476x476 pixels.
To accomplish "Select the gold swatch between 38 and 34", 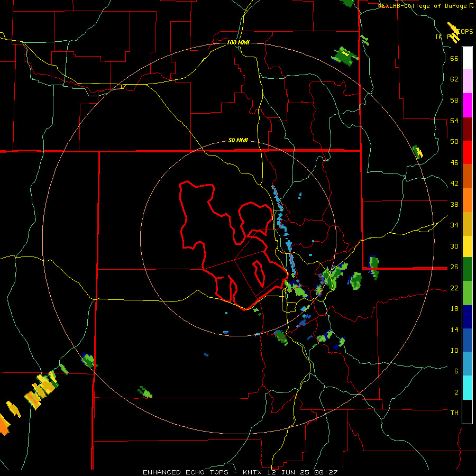I will tap(467, 224).
